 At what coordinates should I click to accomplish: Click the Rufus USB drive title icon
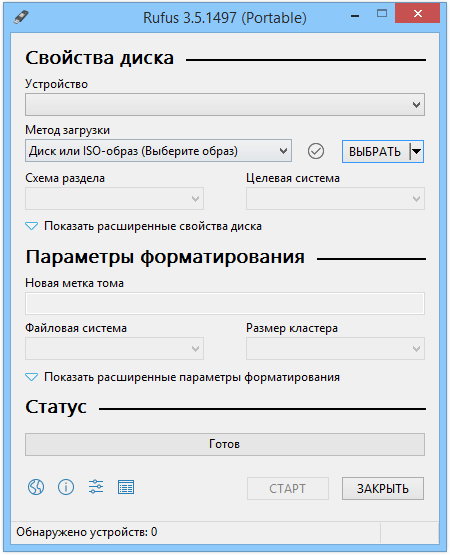21,17
